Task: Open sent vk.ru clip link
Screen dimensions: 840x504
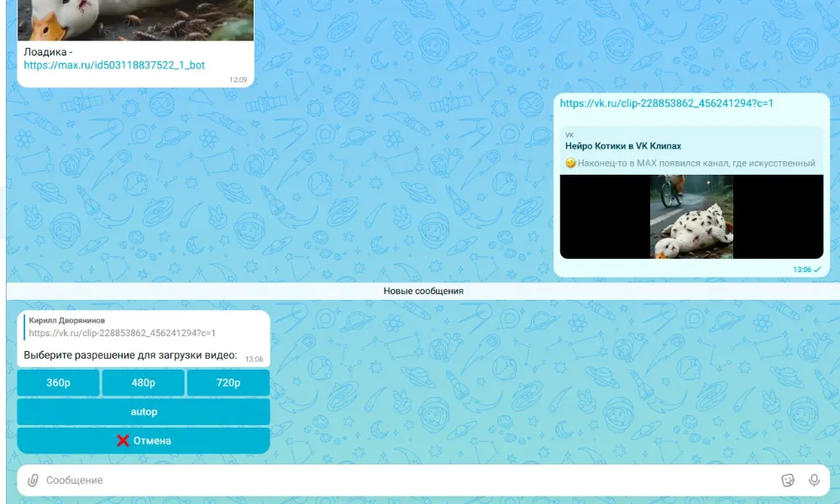Action: [666, 102]
